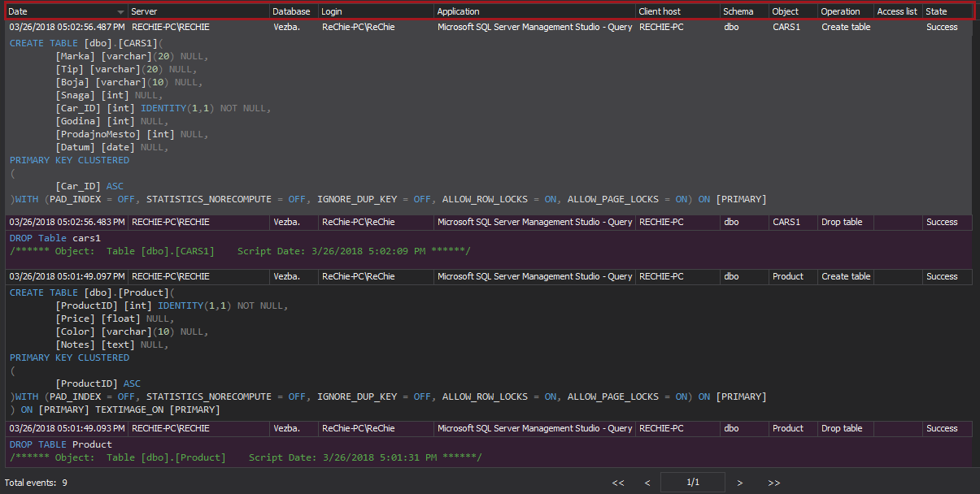Screen dimensions: 980x494
Task: Click the CREATE TABLE [dbo].[CARS1] statement line
Action: [x=86, y=43]
